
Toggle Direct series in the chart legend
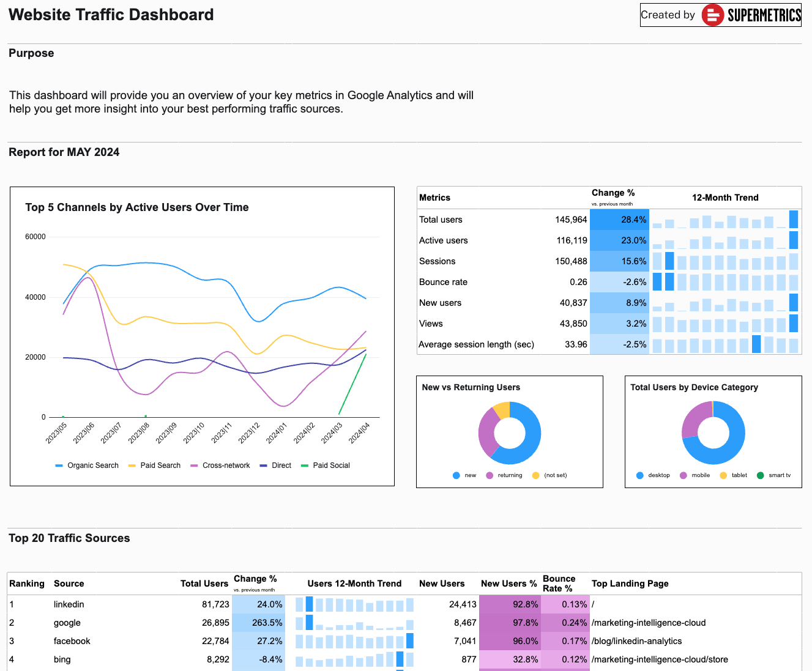coord(275,465)
